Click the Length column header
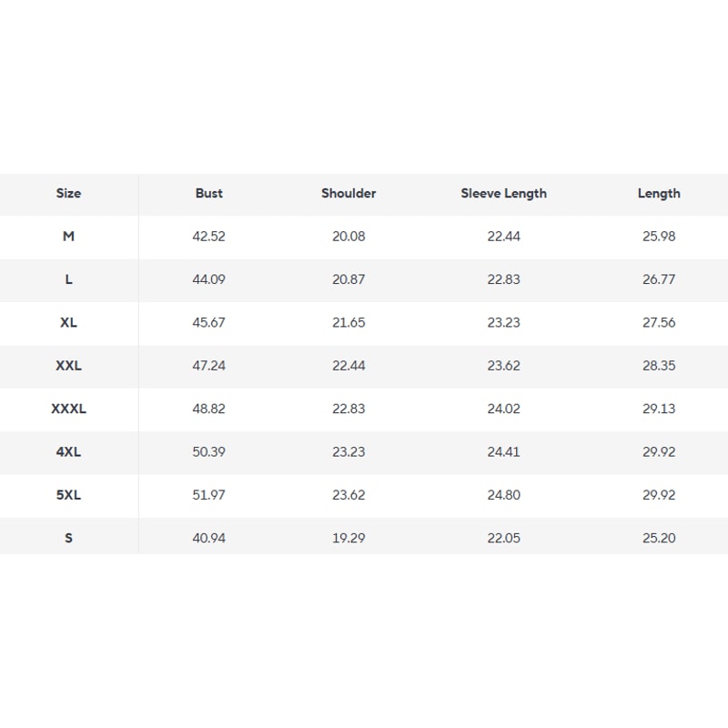 (x=659, y=193)
